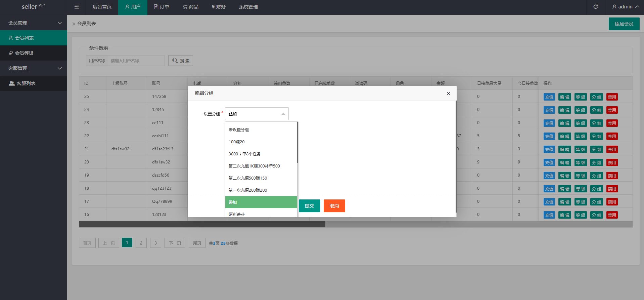Click 分组 for the user 123123 row
Image resolution: width=644 pixels, height=300 pixels.
(597, 215)
